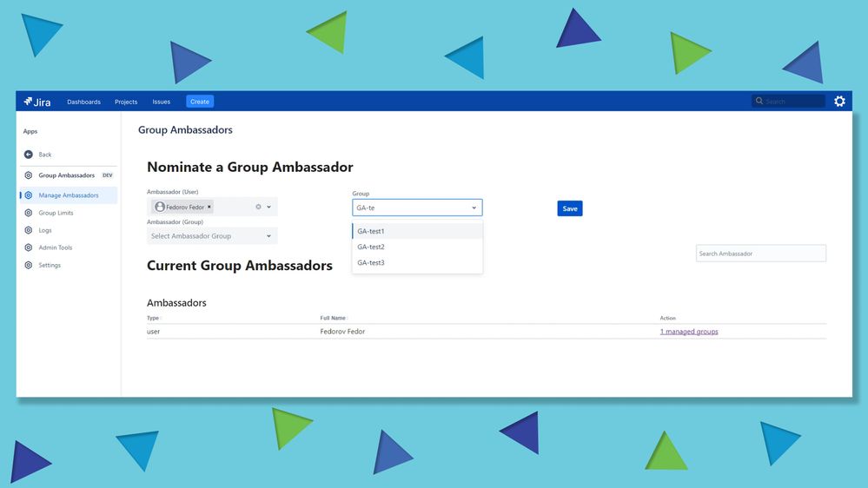This screenshot has width=868, height=488.
Task: Open Group Ambassadors sidebar heading
Action: click(x=66, y=175)
